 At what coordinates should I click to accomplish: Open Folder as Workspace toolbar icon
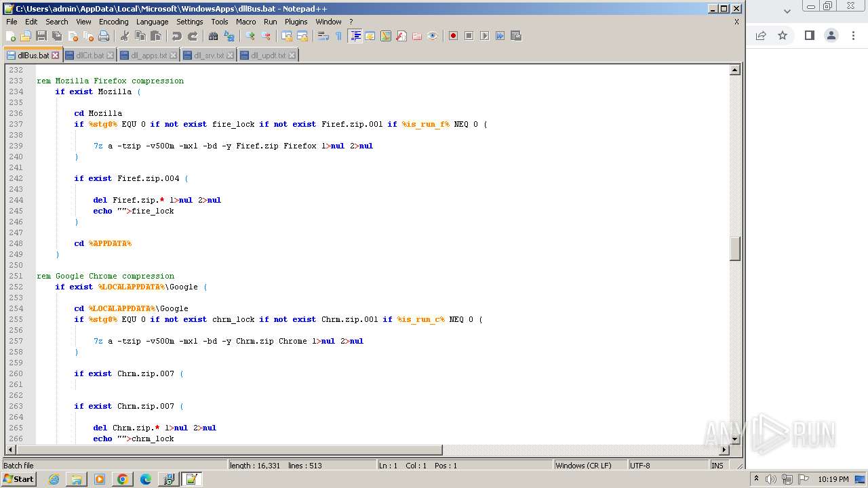coord(417,36)
